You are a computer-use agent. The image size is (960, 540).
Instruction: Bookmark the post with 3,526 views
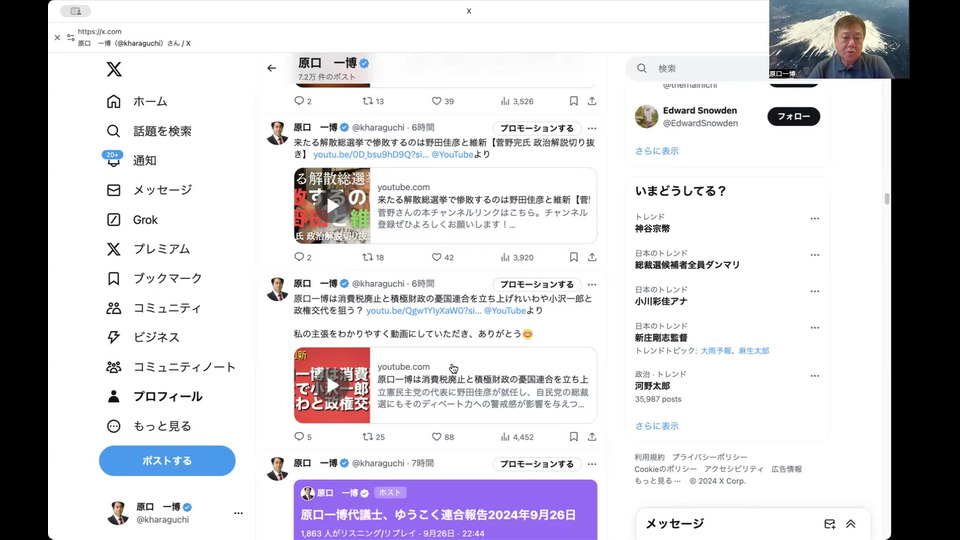574,101
